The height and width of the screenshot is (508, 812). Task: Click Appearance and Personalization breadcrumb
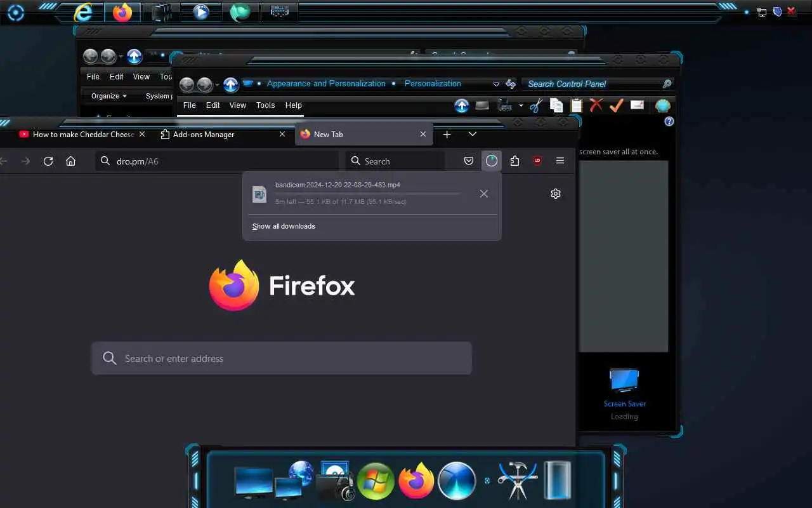(326, 84)
